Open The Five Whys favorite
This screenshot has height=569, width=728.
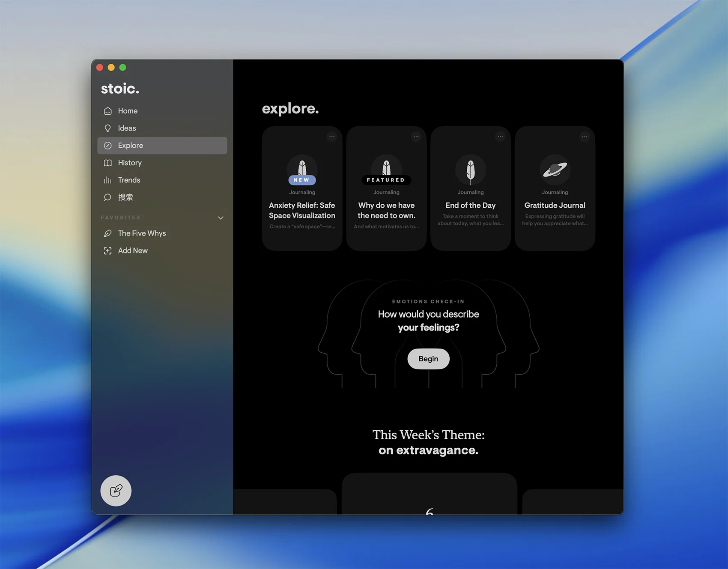tap(142, 233)
